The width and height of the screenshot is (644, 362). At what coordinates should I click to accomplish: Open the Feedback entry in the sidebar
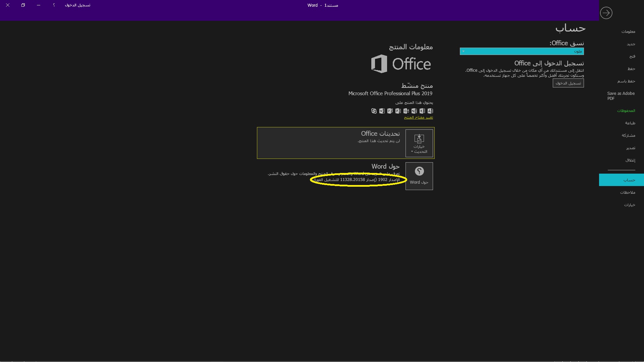(628, 192)
